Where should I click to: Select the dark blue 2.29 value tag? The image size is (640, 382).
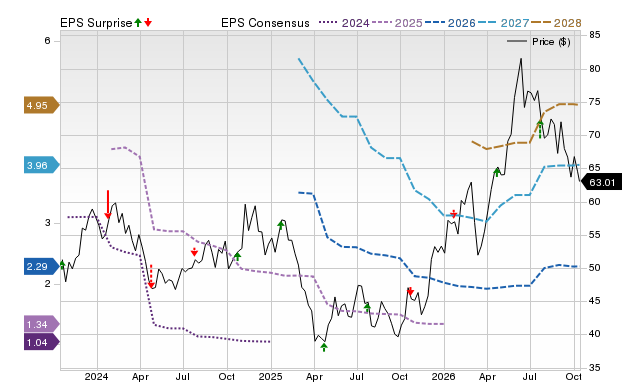click(x=41, y=267)
